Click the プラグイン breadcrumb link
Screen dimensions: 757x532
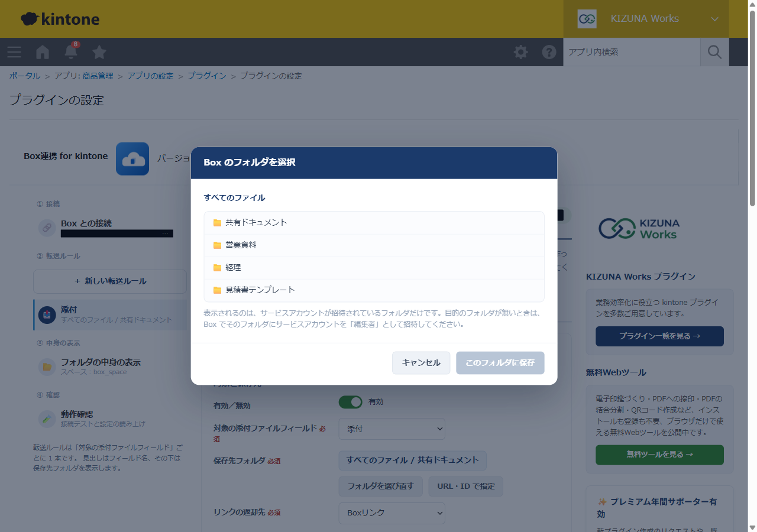coord(206,76)
